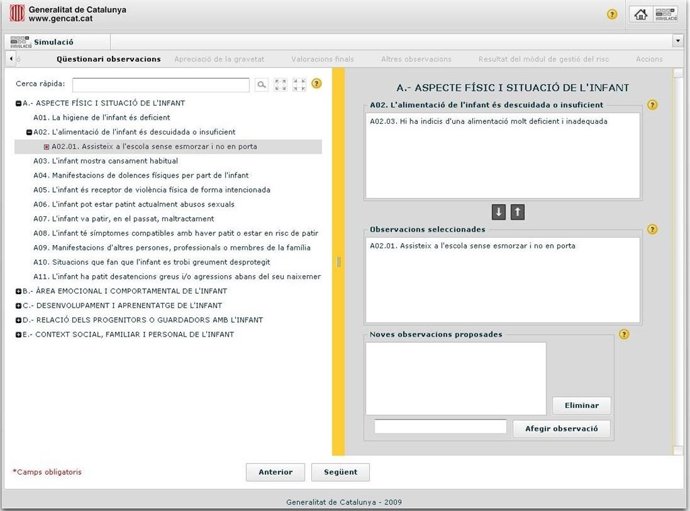Click the expand-all tree icon
The width and height of the screenshot is (690, 511).
[280, 85]
